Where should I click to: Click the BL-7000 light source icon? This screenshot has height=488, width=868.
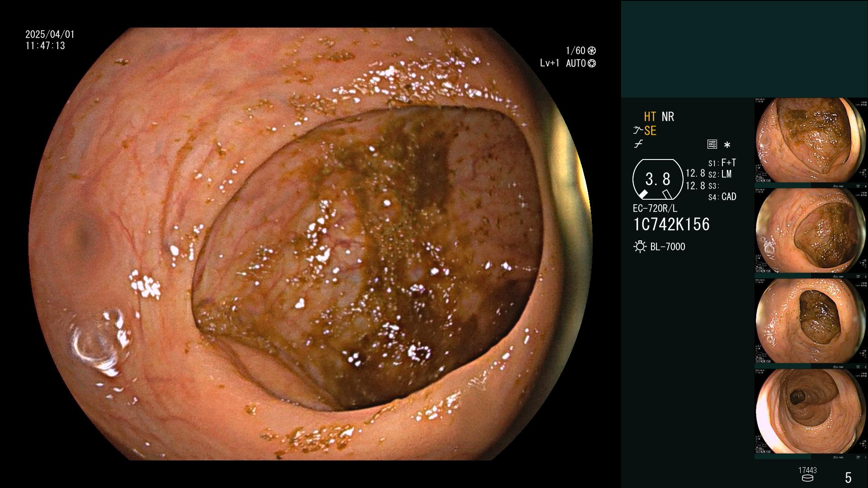point(640,247)
